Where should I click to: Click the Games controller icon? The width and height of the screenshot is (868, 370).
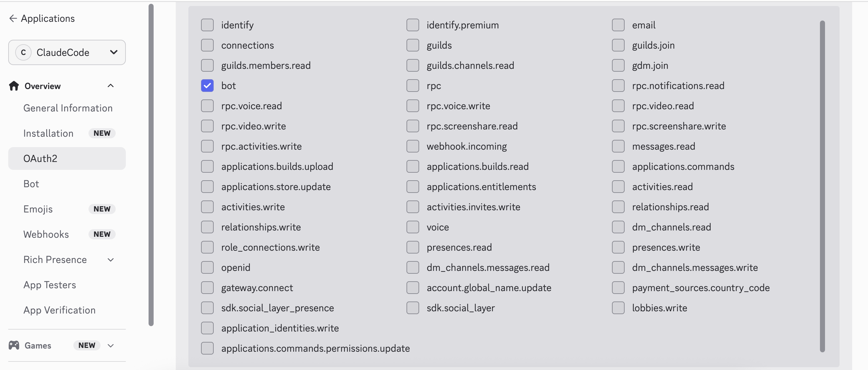click(14, 345)
